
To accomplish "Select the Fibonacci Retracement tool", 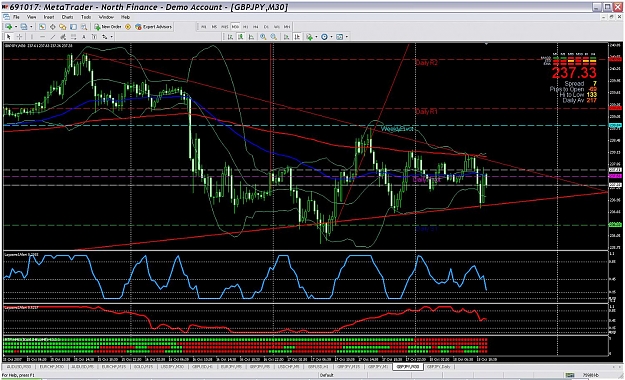I will tap(73, 37).
